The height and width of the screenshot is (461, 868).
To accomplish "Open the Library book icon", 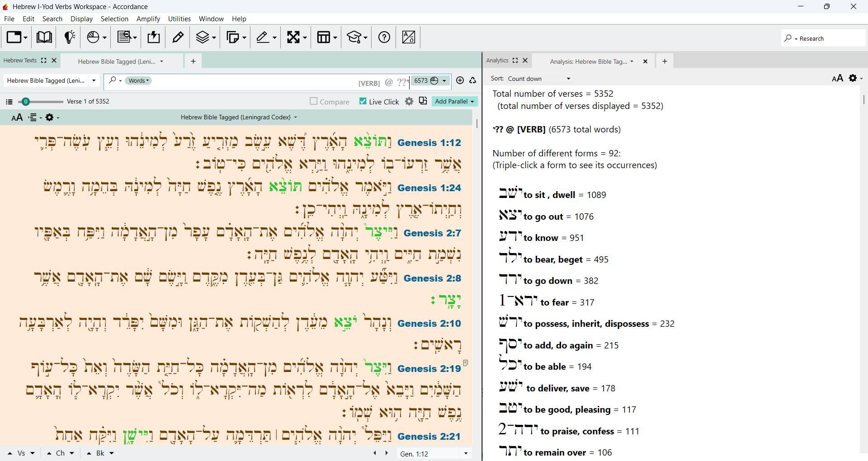I will click(x=44, y=37).
